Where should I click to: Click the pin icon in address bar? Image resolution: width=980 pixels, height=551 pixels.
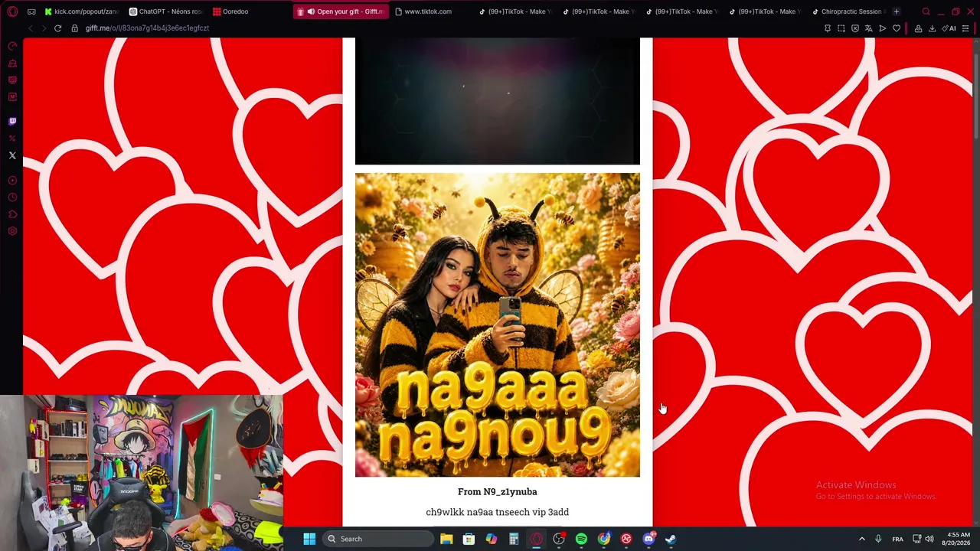827,28
